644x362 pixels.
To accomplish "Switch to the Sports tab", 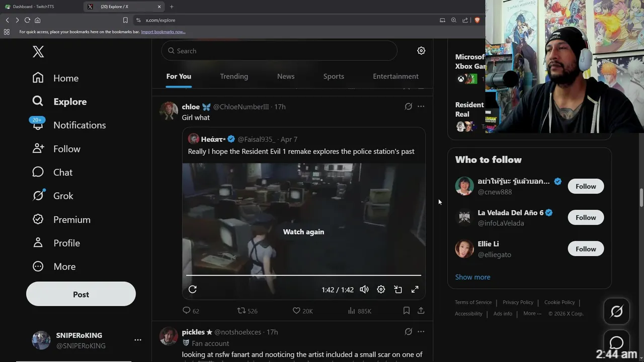I will pos(334,76).
